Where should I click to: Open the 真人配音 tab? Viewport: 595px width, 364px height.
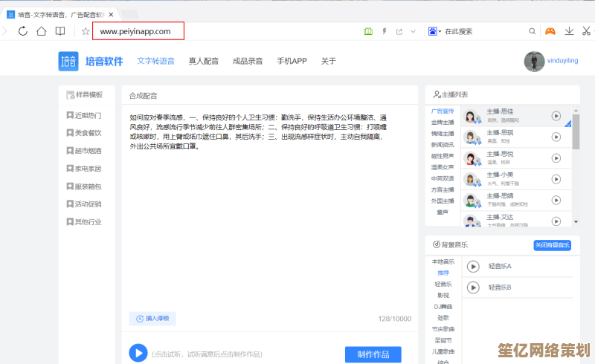(x=203, y=61)
